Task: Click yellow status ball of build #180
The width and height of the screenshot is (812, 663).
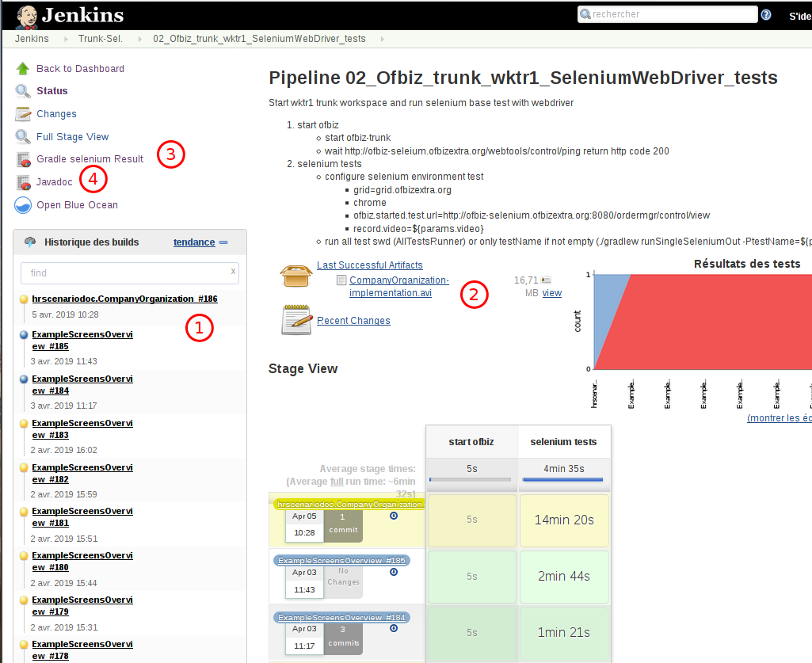Action: pos(23,556)
